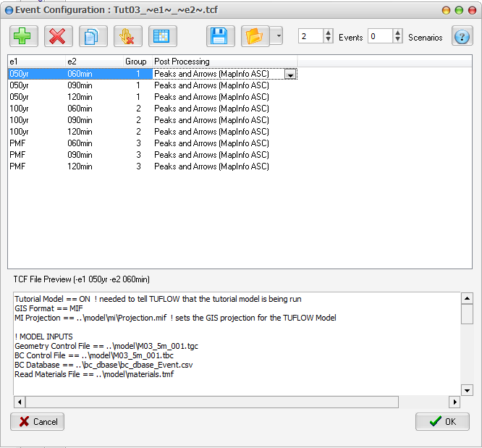
Task: Click the Events count stepper arrows
Action: (328, 36)
